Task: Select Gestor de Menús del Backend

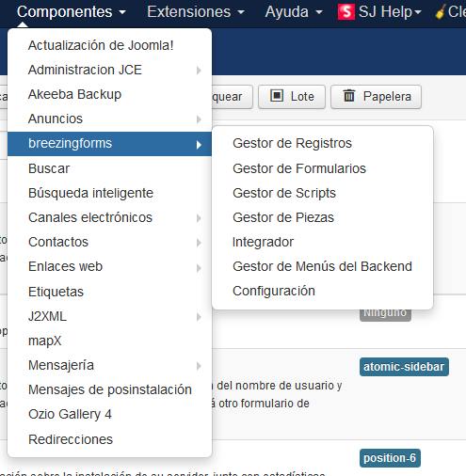Action: click(323, 266)
